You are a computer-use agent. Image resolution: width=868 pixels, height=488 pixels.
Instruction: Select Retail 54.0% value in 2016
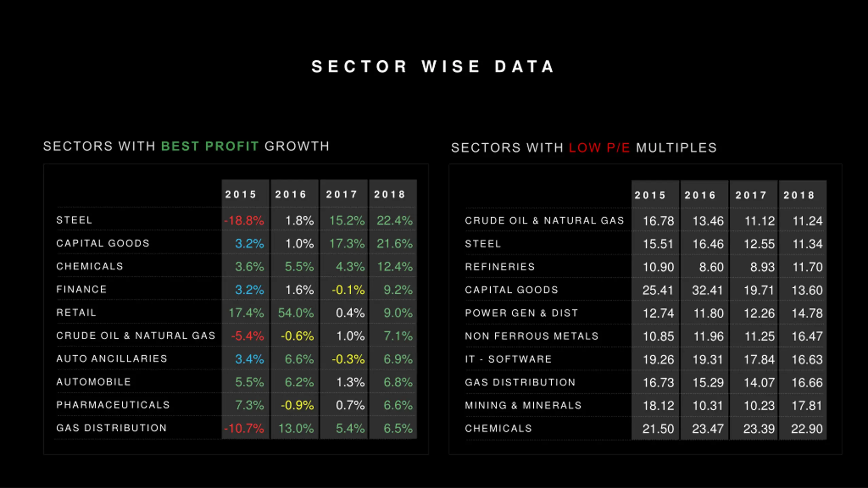click(296, 313)
